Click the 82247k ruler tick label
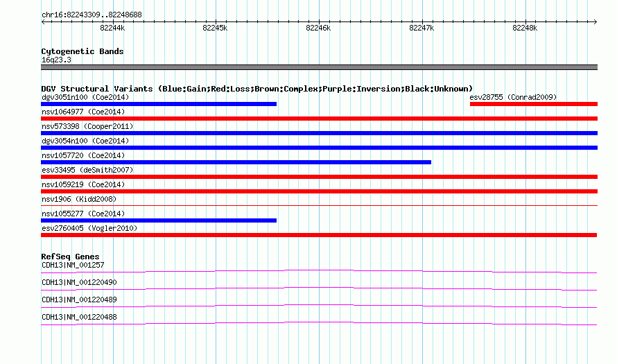Viewport: 617px width, 364px height. pos(422,28)
